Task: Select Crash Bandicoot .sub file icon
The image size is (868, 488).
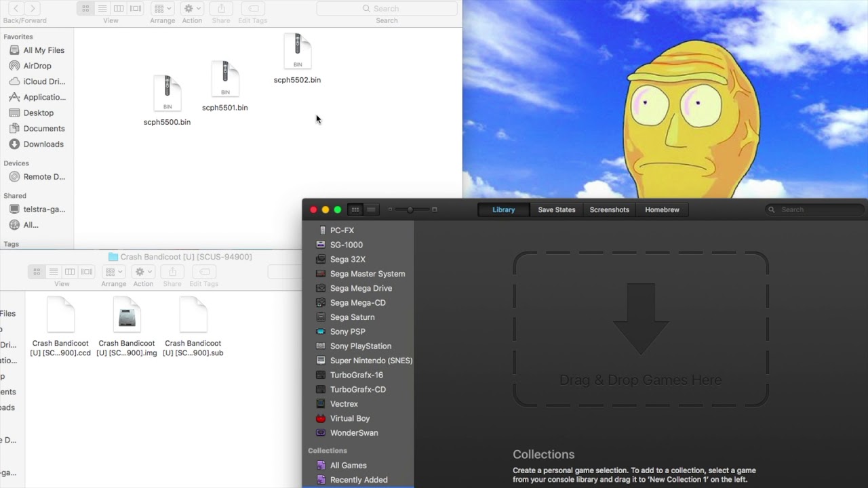Action: (x=193, y=314)
